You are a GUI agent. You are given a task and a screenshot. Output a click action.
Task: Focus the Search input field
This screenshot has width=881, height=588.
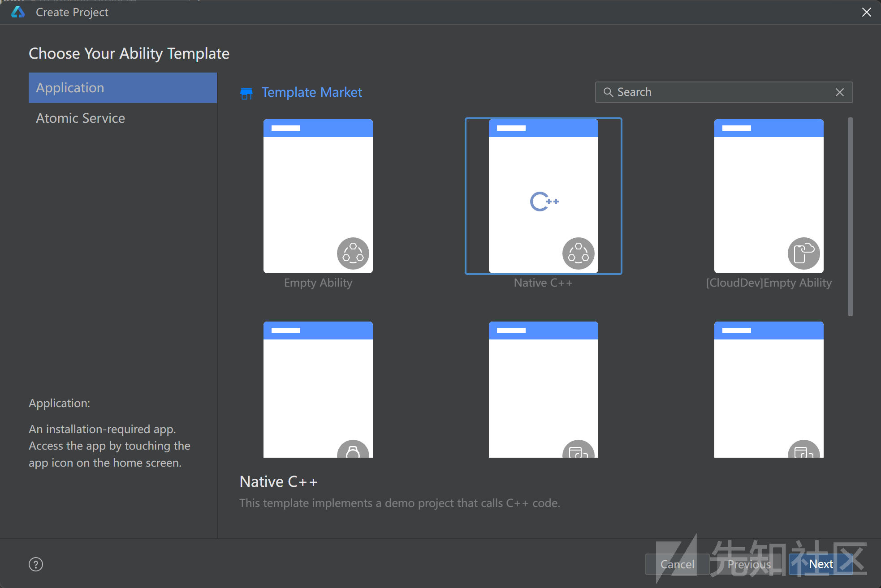pyautogui.click(x=724, y=92)
